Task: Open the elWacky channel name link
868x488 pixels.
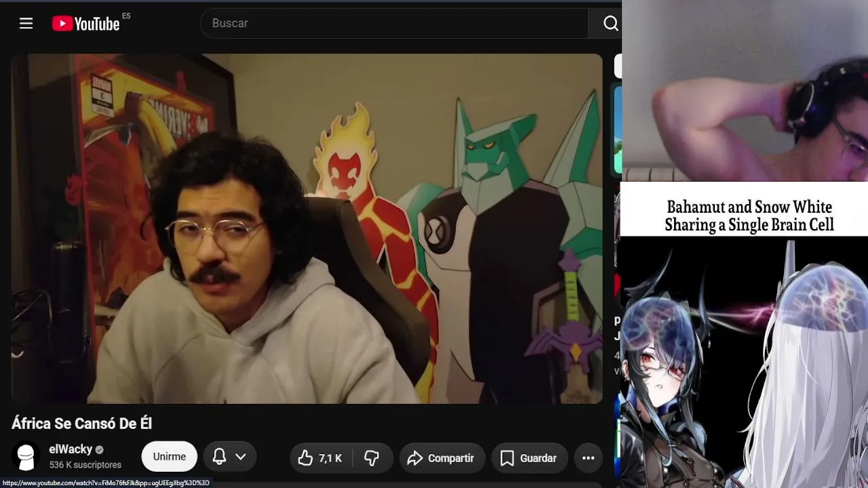Action: (71, 449)
